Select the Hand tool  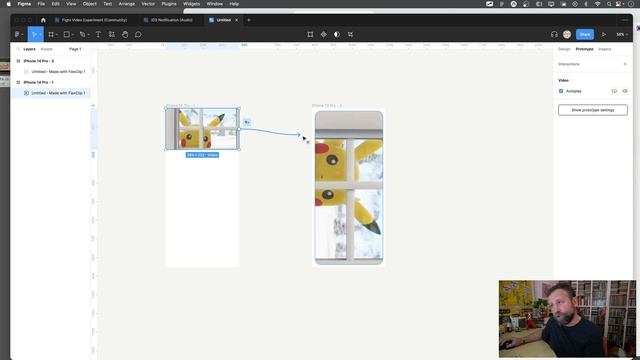click(125, 35)
